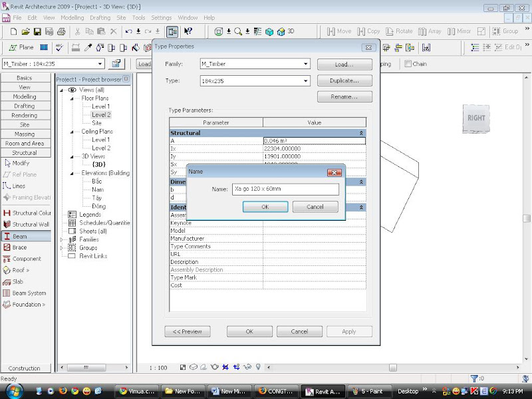Viewport: 532px width, 399px height.
Task: Click the Project Browser toggle icon
Action: [172, 31]
